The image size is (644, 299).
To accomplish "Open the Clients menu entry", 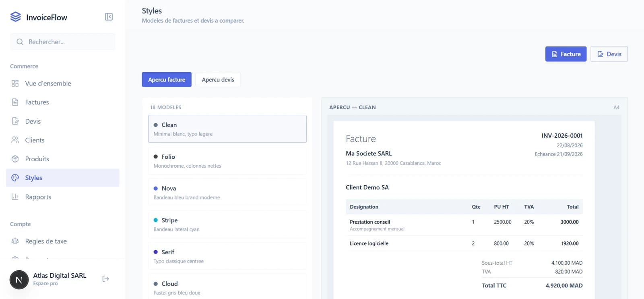I will tap(63, 140).
